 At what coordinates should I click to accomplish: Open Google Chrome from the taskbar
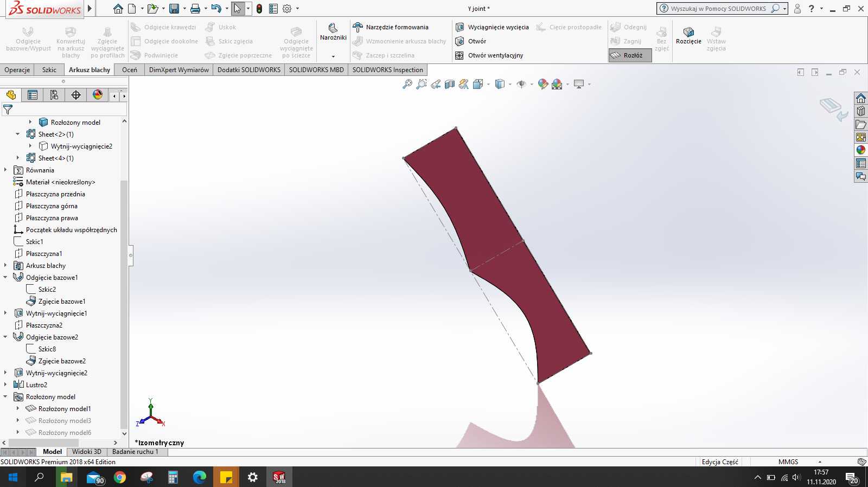click(120, 477)
